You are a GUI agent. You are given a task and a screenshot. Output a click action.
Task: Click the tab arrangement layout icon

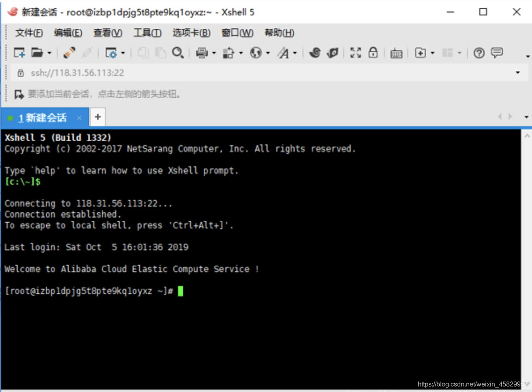click(447, 53)
